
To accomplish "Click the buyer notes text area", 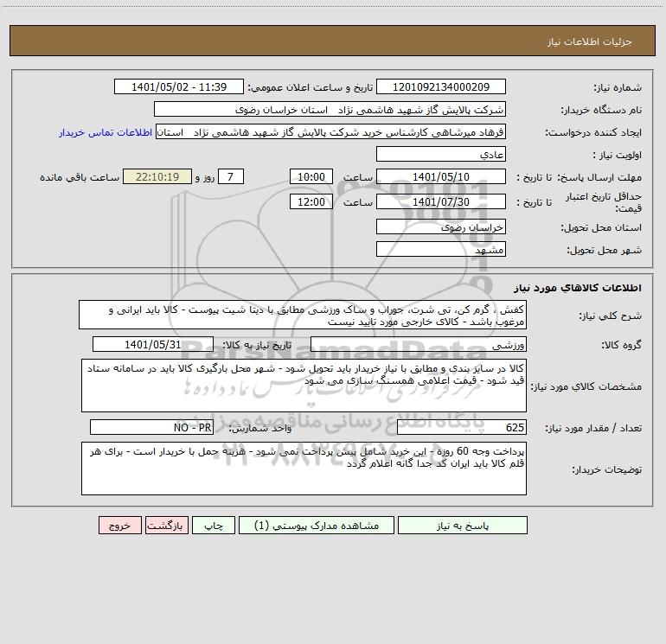I will (304, 469).
